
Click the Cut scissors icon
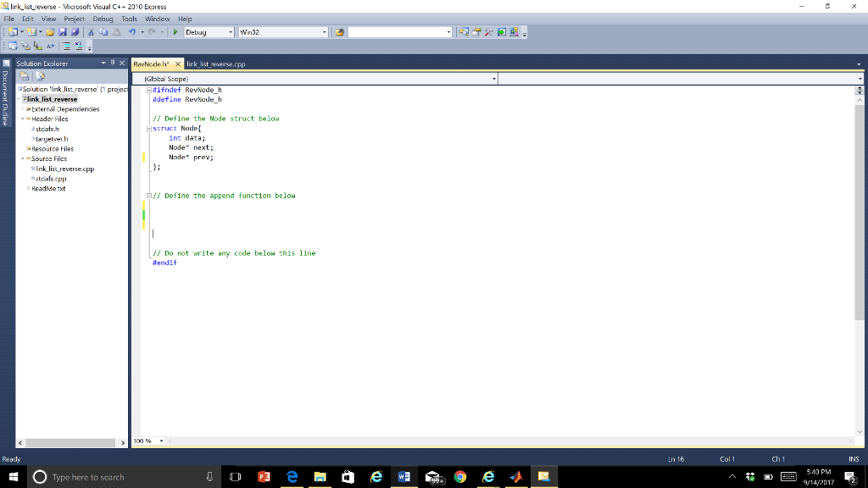click(90, 33)
